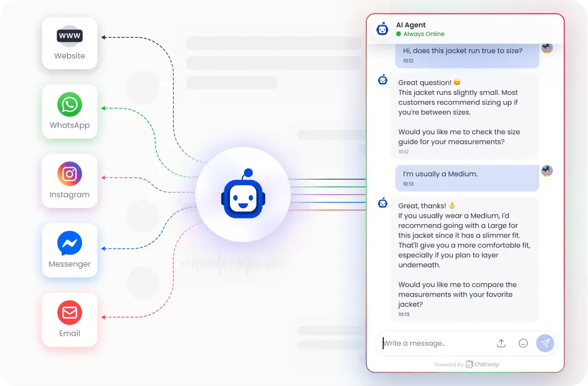This screenshot has width=588, height=386.
Task: Click the AI Agent avatar in chat header
Action: (383, 29)
